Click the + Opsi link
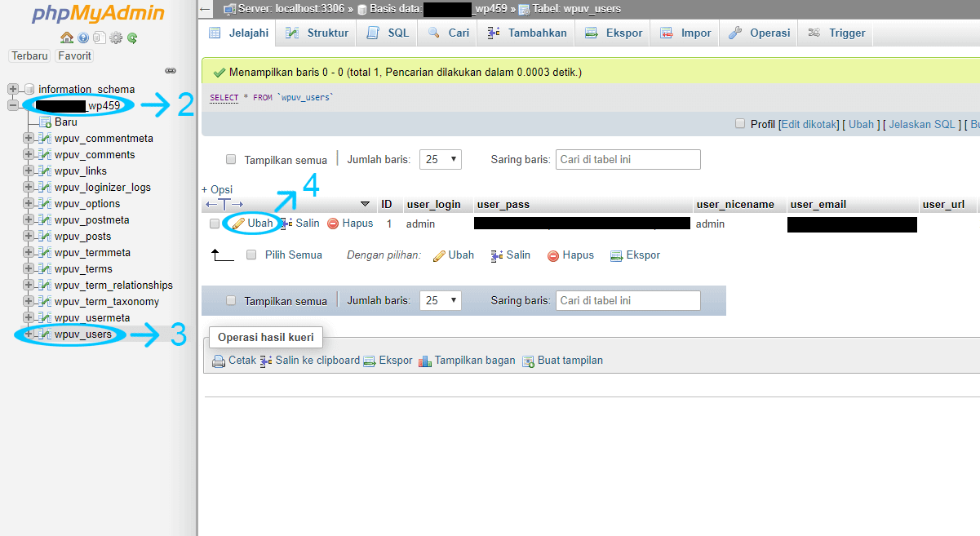The height and width of the screenshot is (536, 980). pos(217,189)
